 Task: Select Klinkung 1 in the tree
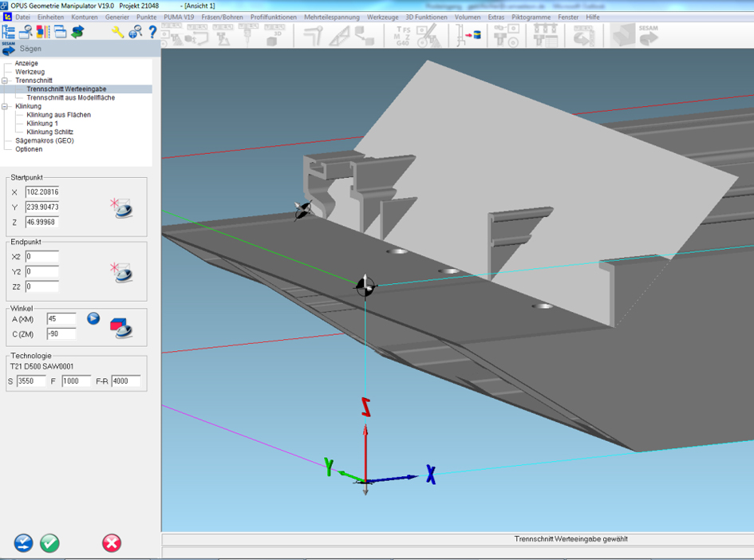(x=42, y=124)
